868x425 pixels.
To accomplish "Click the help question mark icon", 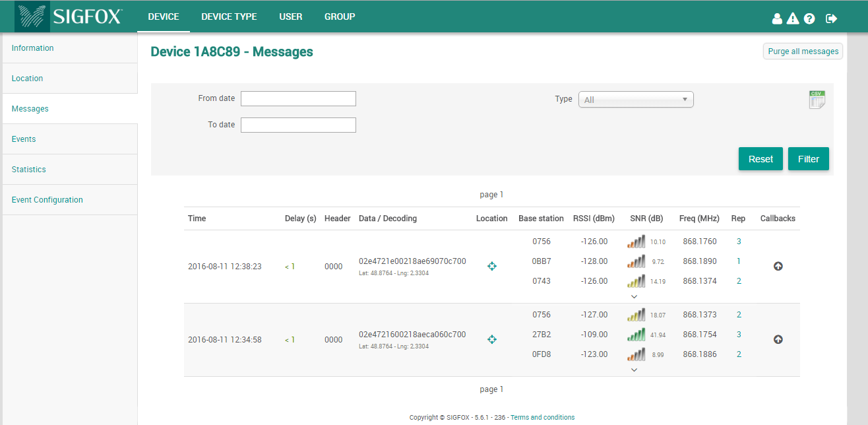I will tap(809, 18).
